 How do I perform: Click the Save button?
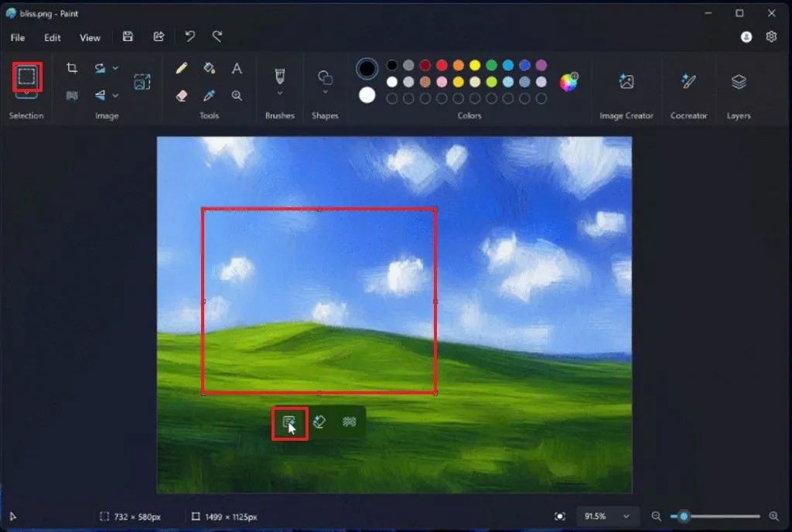[128, 36]
